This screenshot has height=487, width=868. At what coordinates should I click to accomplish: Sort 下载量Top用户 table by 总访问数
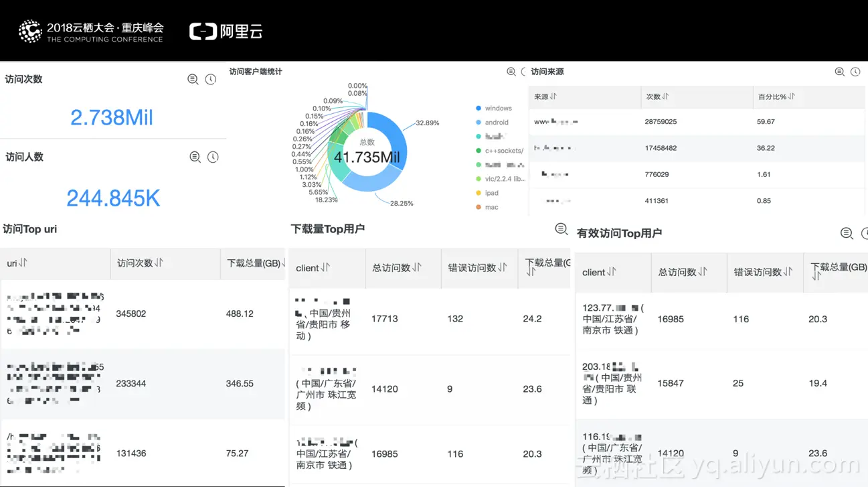pos(417,267)
